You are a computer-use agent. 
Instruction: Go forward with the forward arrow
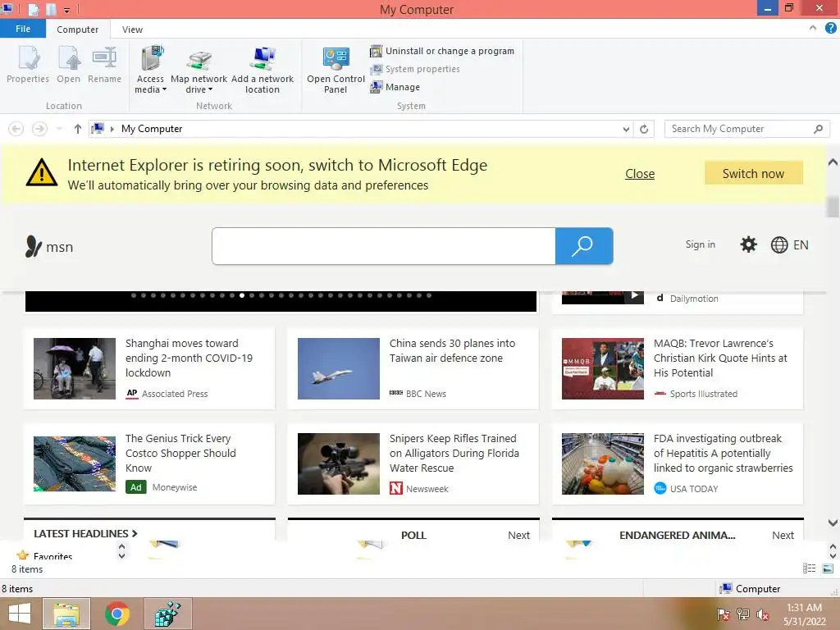(x=39, y=129)
